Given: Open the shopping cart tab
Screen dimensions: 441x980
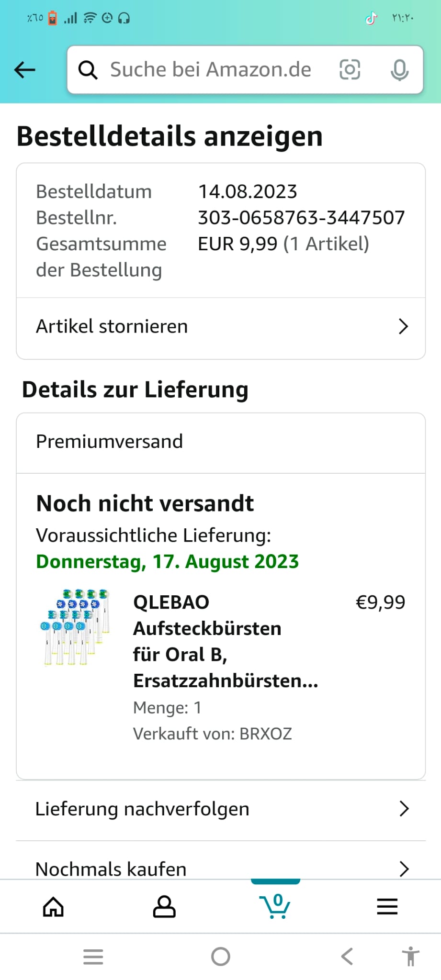Looking at the screenshot, I should click(275, 906).
